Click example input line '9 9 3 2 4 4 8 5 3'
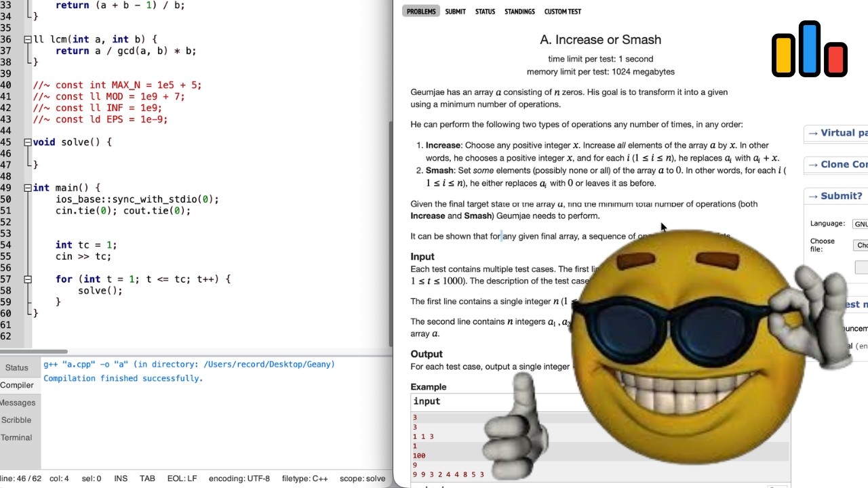Screen dimensions: 868x488 (x=448, y=474)
